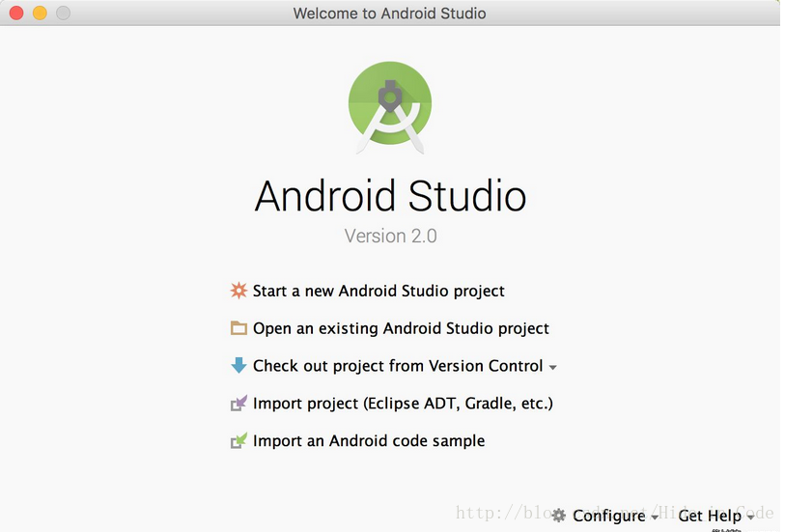This screenshot has height=532, width=785.
Task: Click the Version 2.0 text
Action: (x=390, y=236)
